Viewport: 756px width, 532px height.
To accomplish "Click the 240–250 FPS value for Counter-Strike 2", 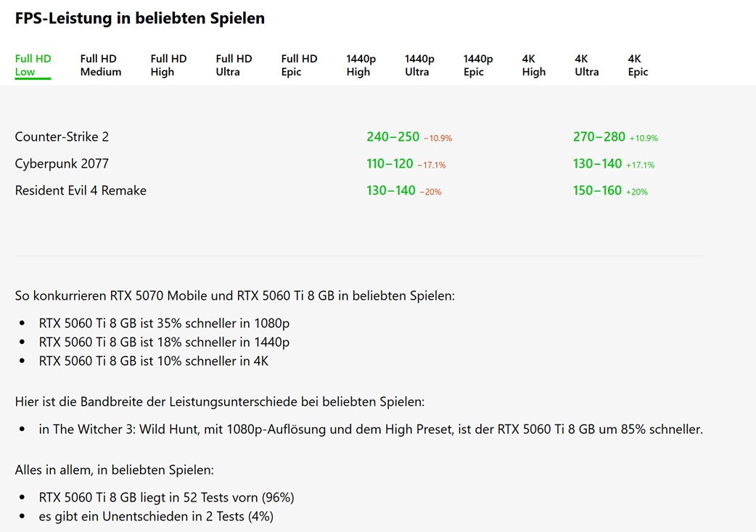I will point(393,137).
